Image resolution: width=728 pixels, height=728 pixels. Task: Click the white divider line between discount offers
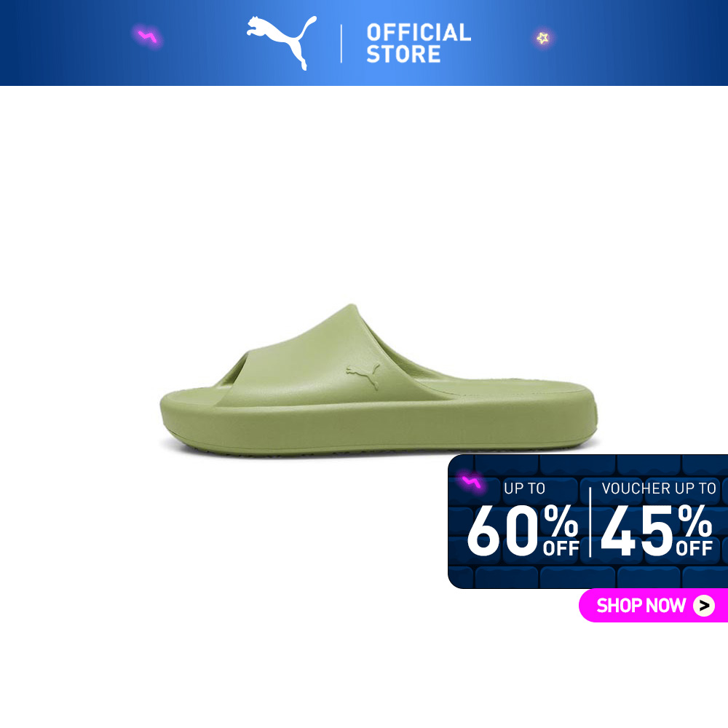pyautogui.click(x=590, y=522)
